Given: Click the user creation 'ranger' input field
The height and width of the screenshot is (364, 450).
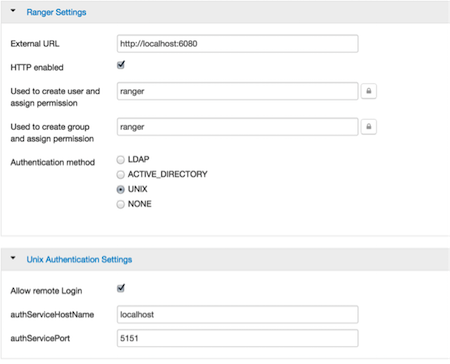Looking at the screenshot, I should pos(238,91).
